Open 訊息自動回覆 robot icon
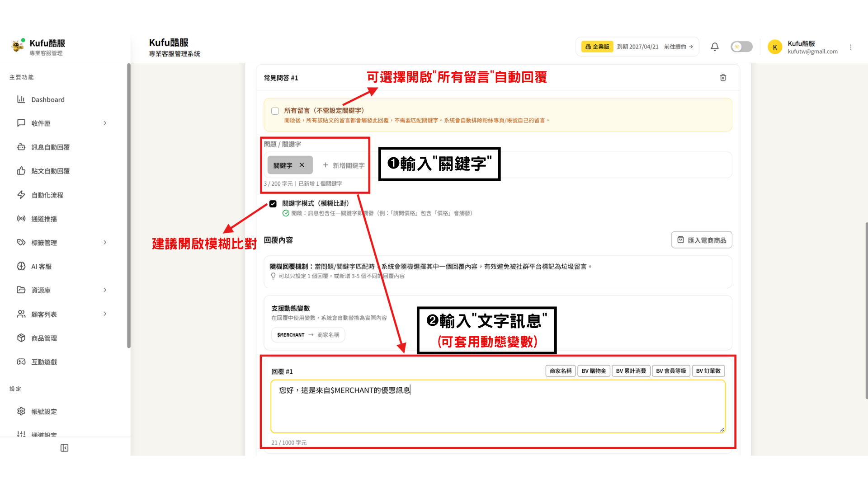The width and height of the screenshot is (868, 488). tap(21, 147)
